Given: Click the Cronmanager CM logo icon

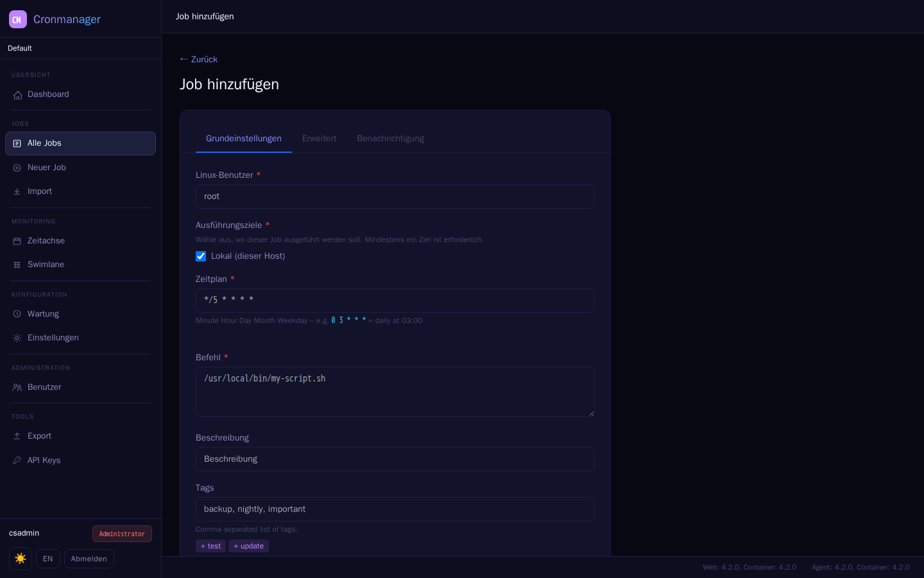Looking at the screenshot, I should 18,19.
